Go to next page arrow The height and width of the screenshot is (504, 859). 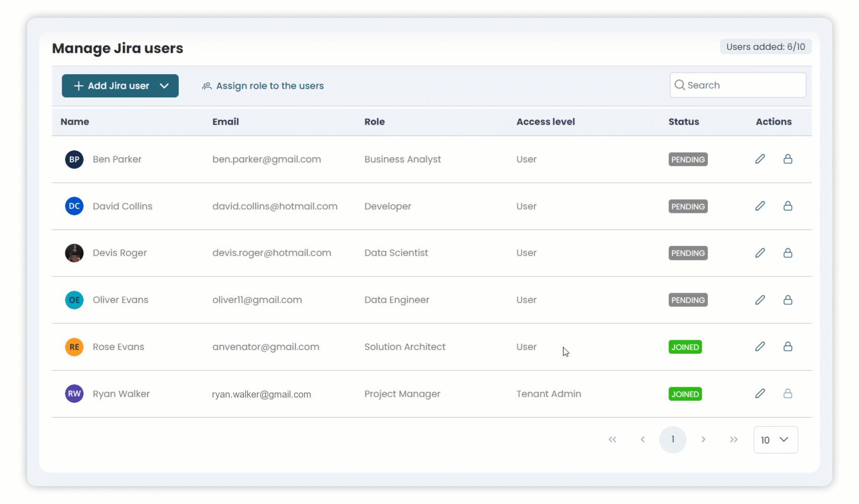click(x=703, y=440)
